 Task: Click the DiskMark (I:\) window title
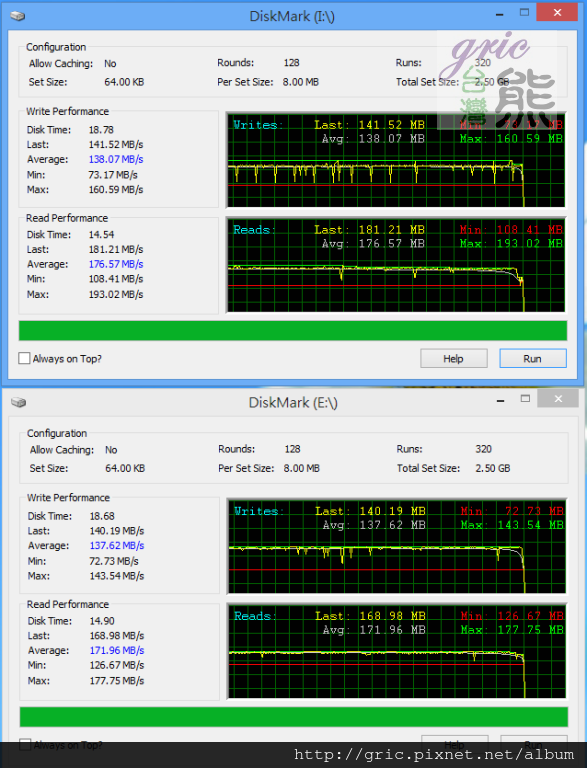point(292,16)
